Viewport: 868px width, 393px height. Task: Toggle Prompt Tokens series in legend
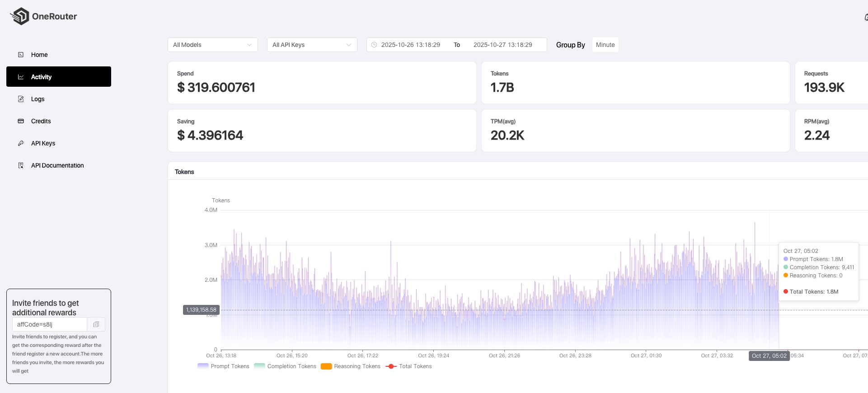click(x=223, y=366)
